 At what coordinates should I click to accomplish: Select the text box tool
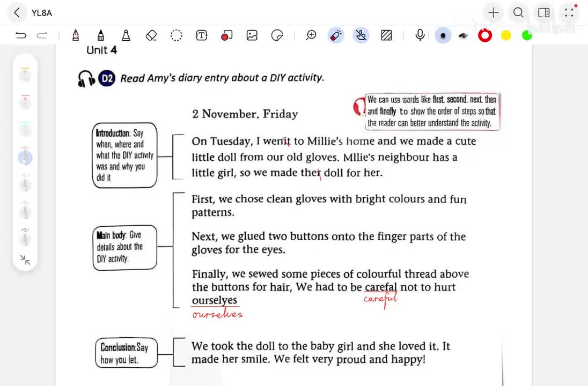(201, 35)
